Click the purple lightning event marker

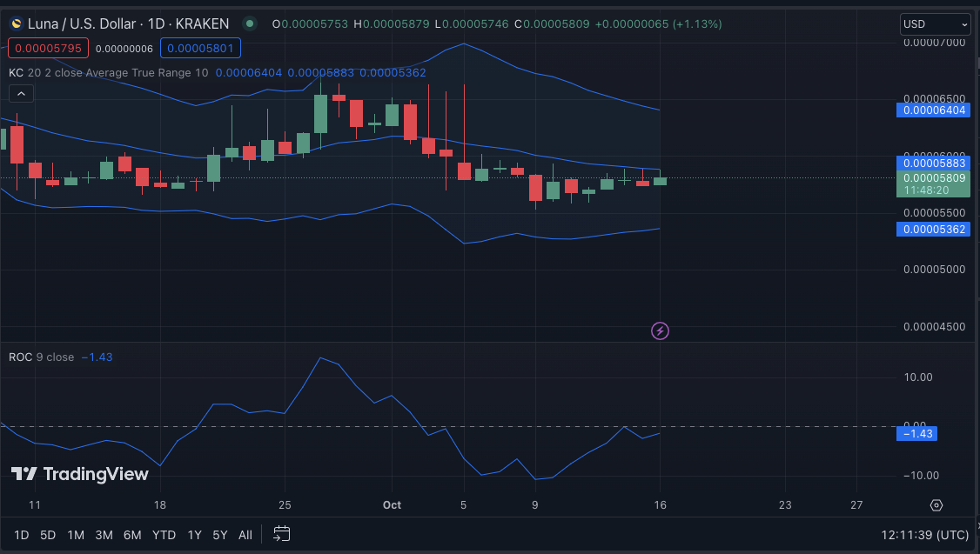point(660,330)
